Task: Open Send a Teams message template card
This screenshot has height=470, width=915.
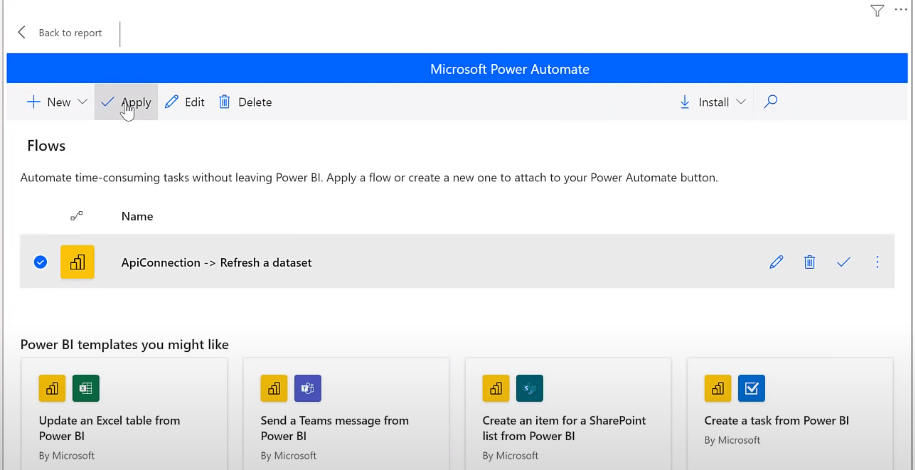Action: click(346, 414)
